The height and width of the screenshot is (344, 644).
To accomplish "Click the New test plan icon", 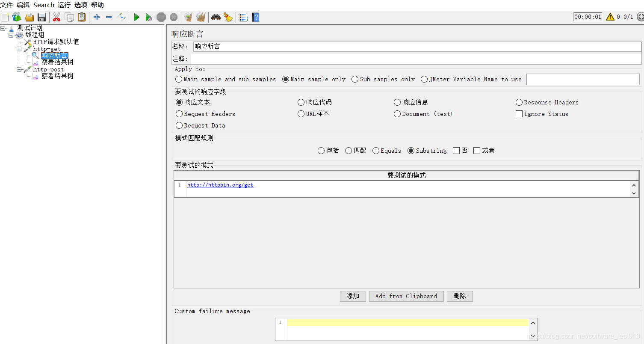I will (x=5, y=17).
